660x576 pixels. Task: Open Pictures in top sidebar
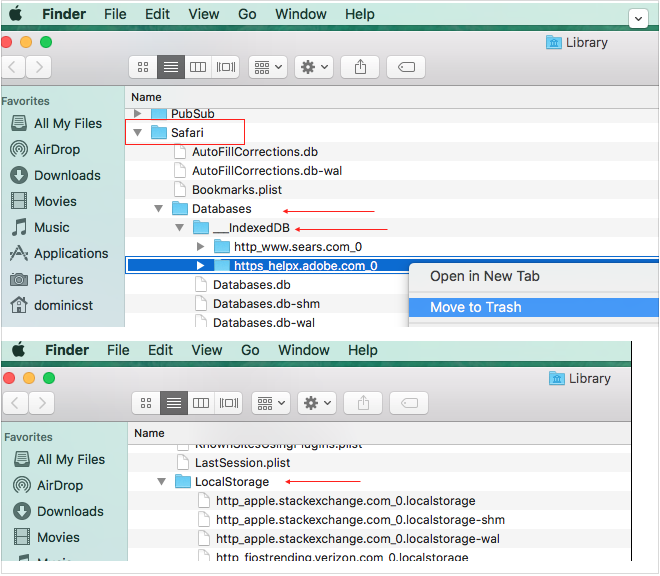point(47,280)
